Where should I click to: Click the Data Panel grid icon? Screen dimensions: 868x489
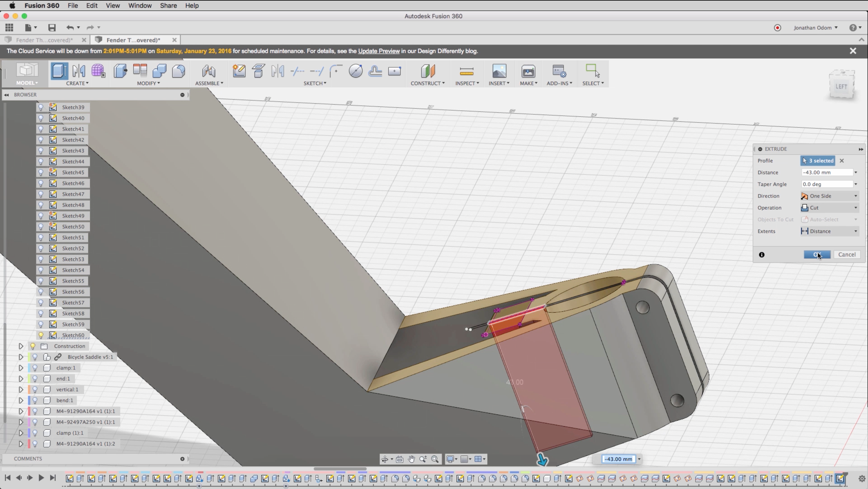click(x=9, y=28)
